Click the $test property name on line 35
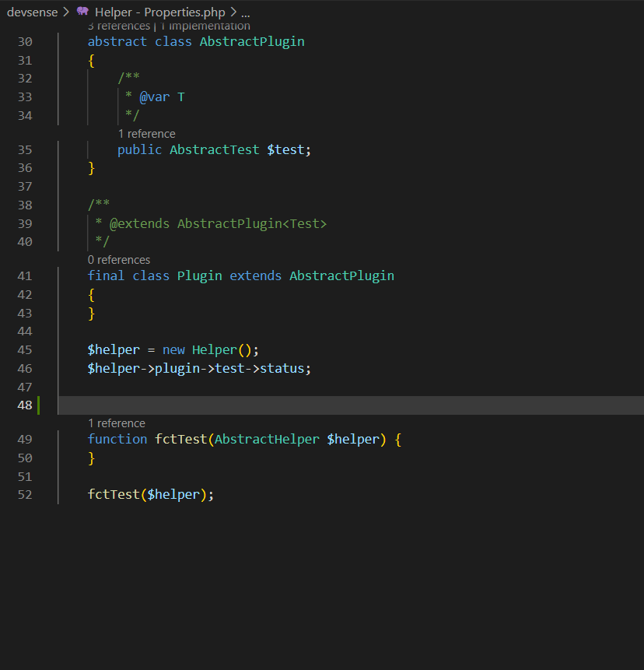The width and height of the screenshot is (644, 670). click(287, 150)
